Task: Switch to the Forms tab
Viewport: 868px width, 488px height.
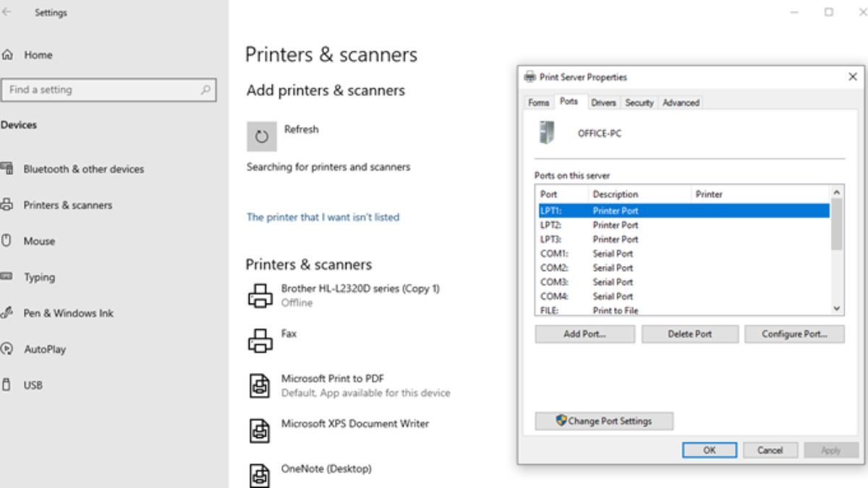Action: pos(538,102)
